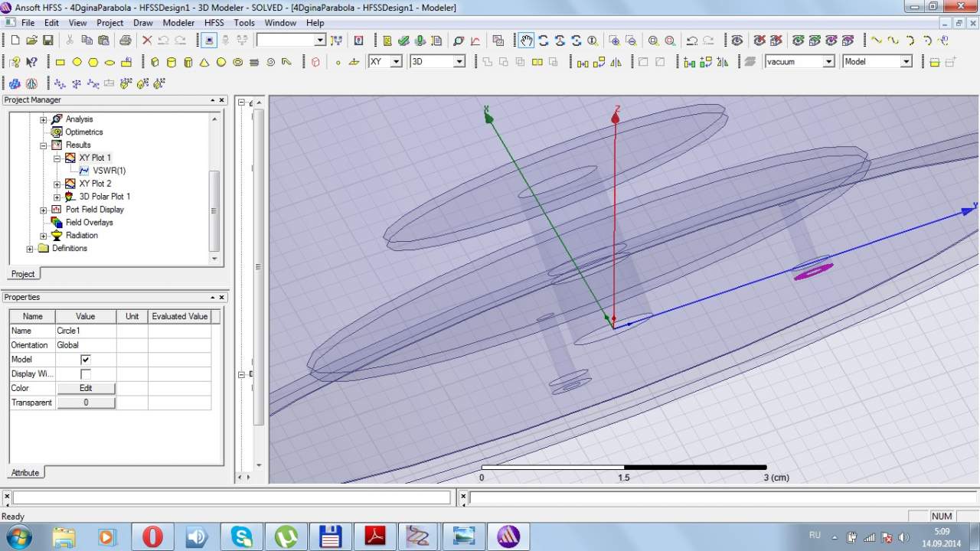This screenshot has width=980, height=551.
Task: Click the Delete red X icon
Action: (x=147, y=41)
